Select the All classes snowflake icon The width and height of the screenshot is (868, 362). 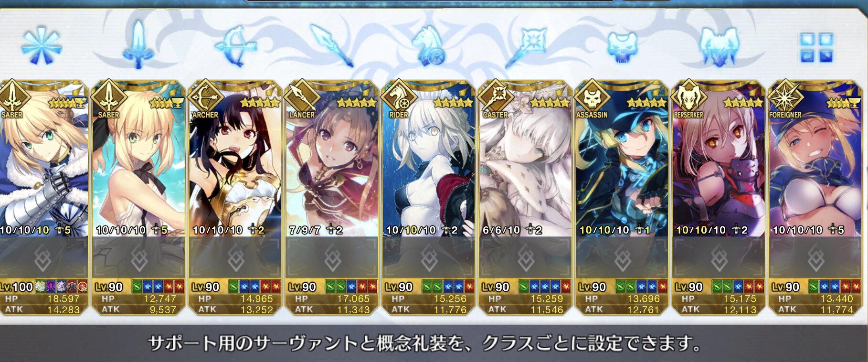(x=42, y=46)
